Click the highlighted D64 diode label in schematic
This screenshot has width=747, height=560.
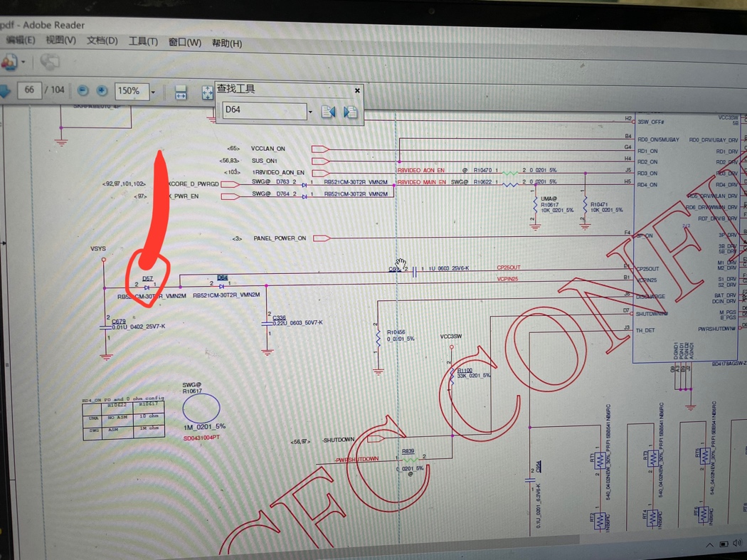223,278
